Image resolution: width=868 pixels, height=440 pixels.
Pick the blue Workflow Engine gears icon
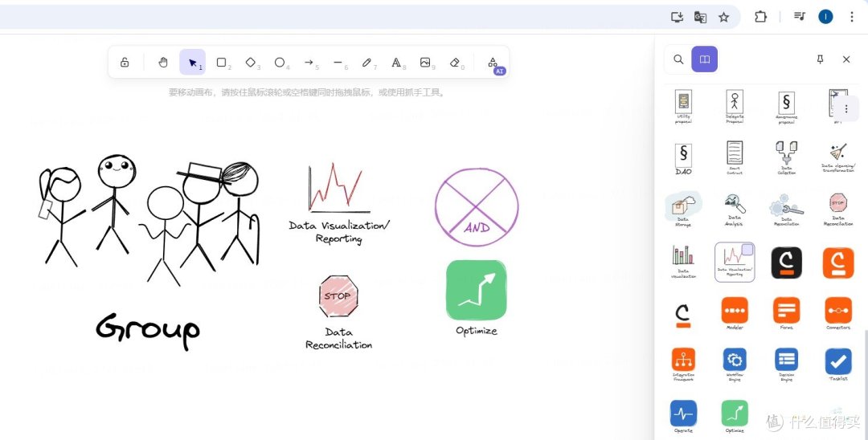(735, 365)
